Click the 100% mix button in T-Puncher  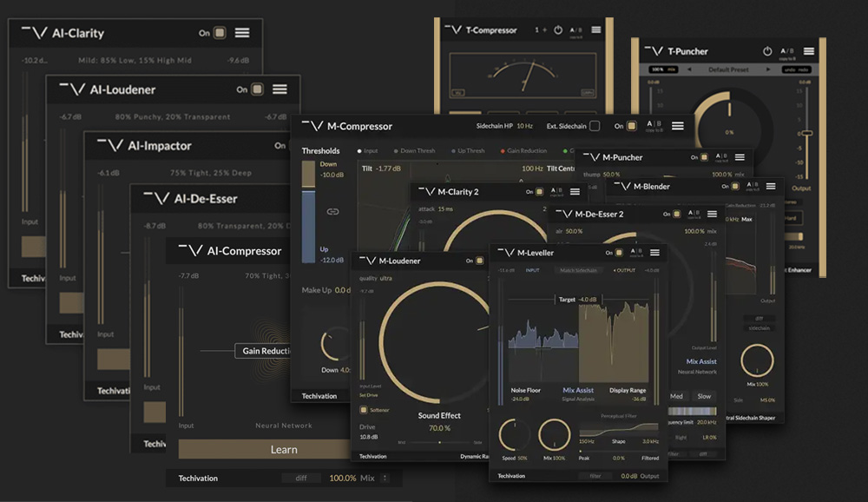click(664, 69)
